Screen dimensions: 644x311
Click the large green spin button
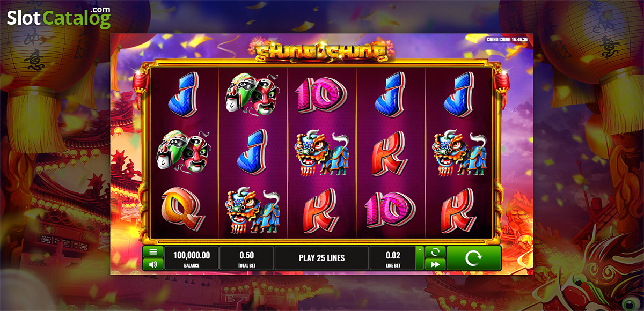coord(474,258)
